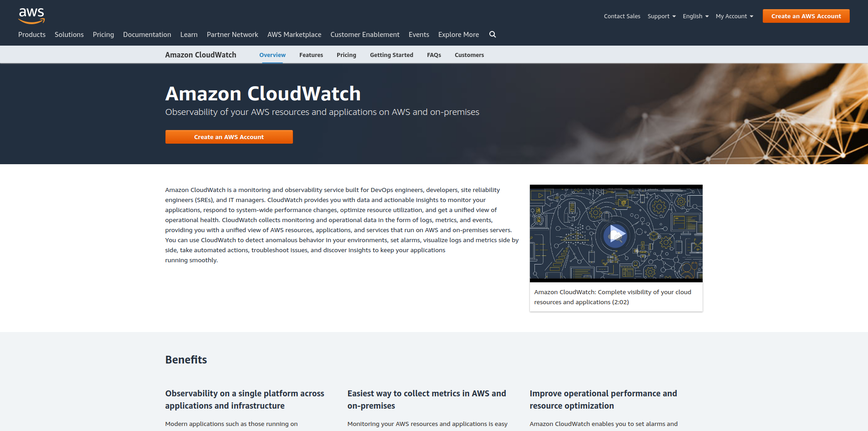Image resolution: width=868 pixels, height=431 pixels.
Task: Open the search magnifier icon
Action: (492, 34)
